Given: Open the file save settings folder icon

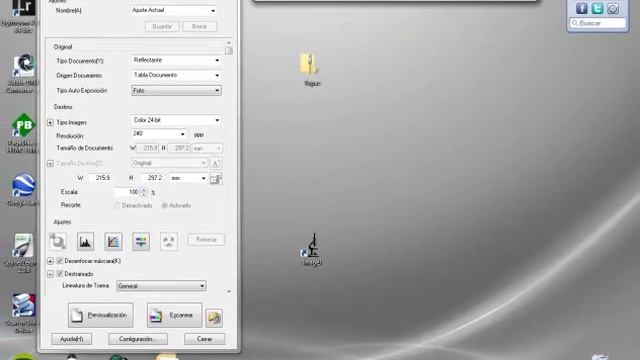Looking at the screenshot, I should tap(214, 318).
